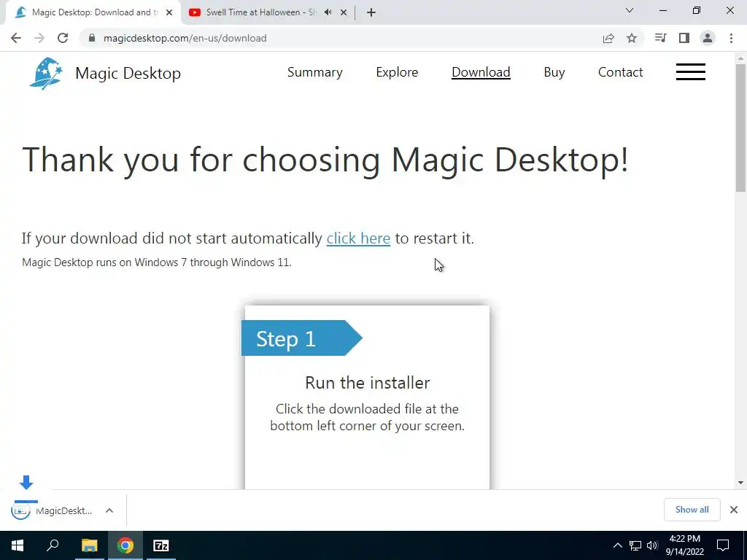The height and width of the screenshot is (560, 747).
Task: Reload the page with the refresh icon
Action: tap(63, 38)
